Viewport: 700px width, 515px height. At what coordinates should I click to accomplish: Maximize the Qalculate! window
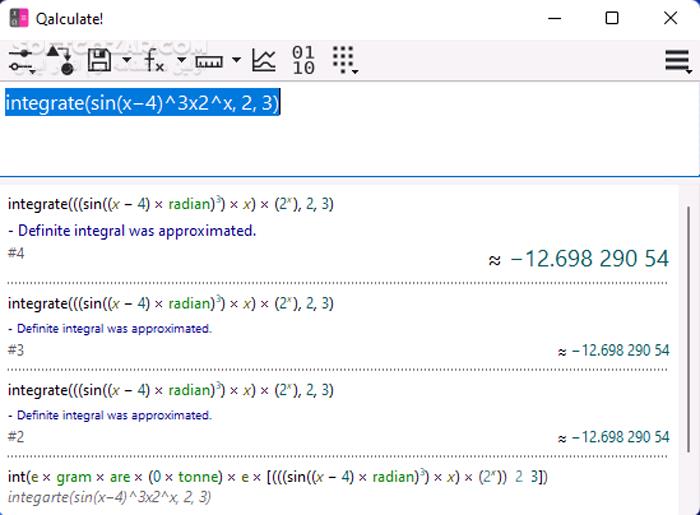[x=612, y=18]
